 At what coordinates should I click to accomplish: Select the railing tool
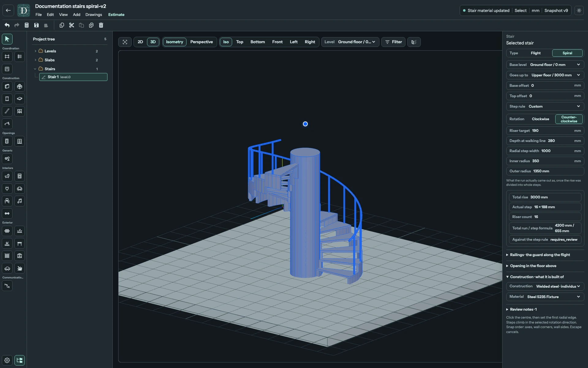click(20, 111)
